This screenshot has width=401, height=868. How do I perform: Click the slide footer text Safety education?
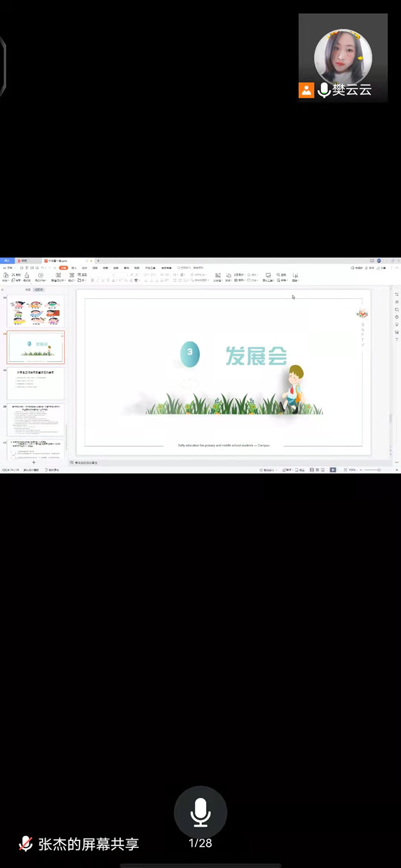coord(224,445)
